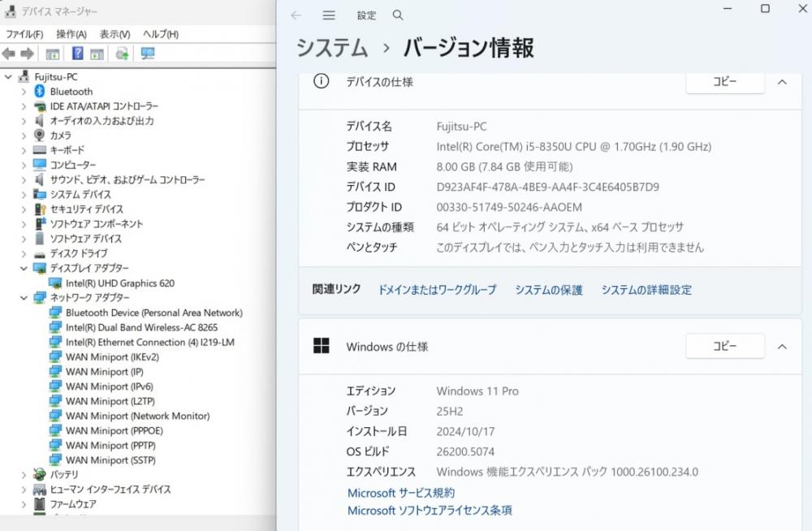Click the Bluetooth icon in device tree

click(x=40, y=92)
